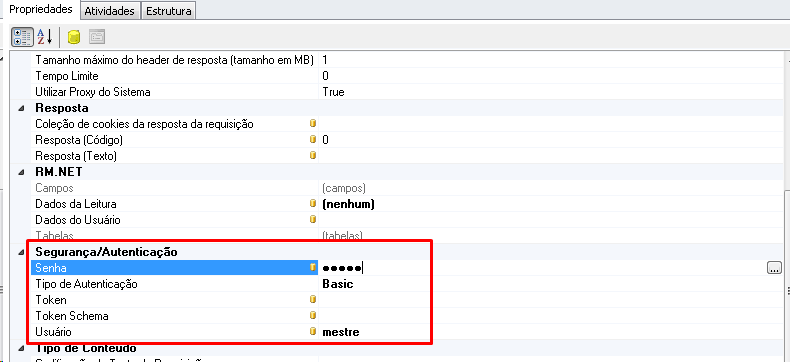Click binding icon next to Usuário

pyautogui.click(x=312, y=332)
